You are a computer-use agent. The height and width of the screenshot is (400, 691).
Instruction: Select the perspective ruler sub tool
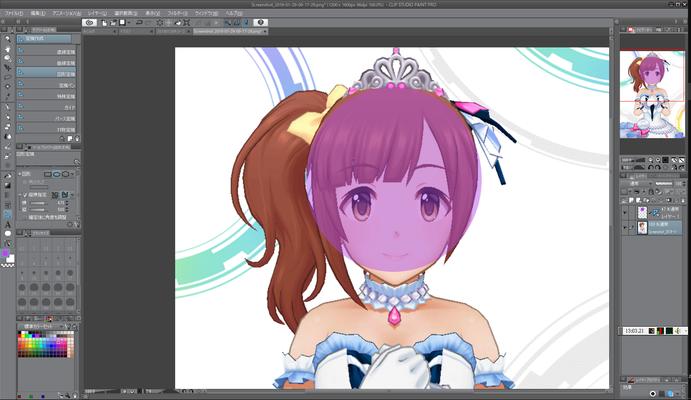click(x=46, y=118)
